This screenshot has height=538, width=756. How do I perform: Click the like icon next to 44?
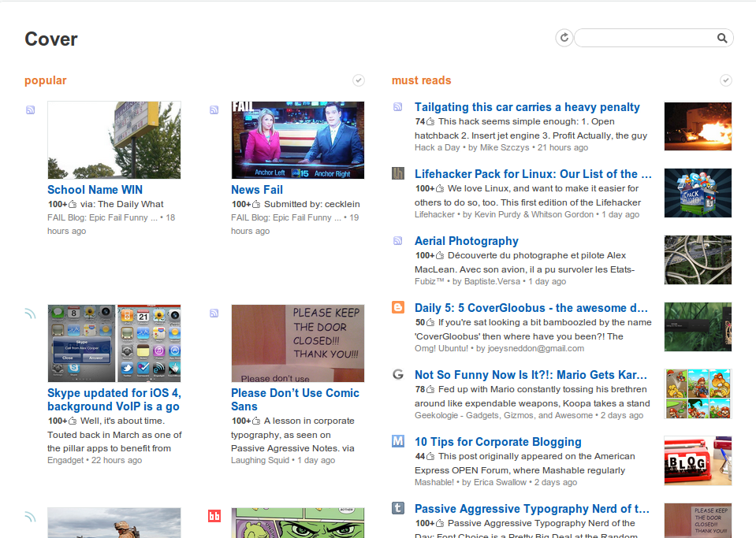pos(430,457)
